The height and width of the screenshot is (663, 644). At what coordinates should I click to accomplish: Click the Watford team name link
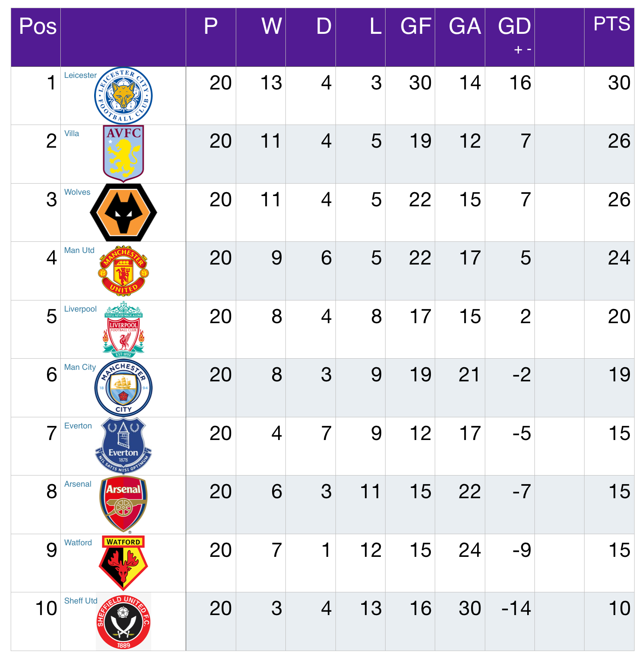tap(78, 543)
